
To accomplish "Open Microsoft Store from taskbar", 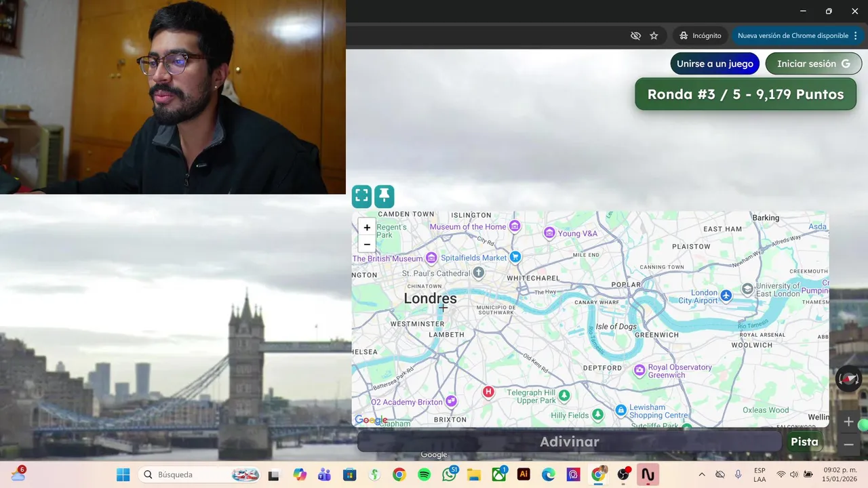I will coord(349,474).
